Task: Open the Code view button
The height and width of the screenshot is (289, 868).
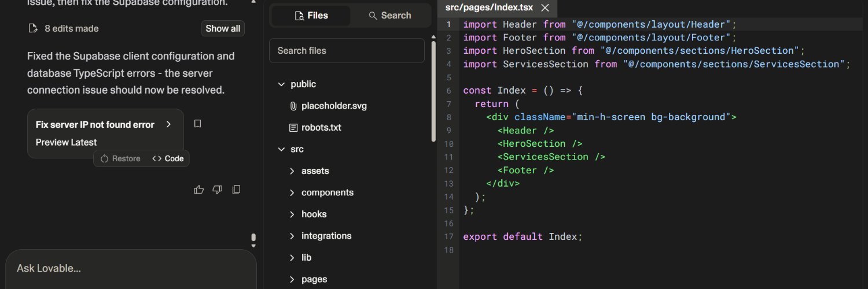Action: [168, 158]
